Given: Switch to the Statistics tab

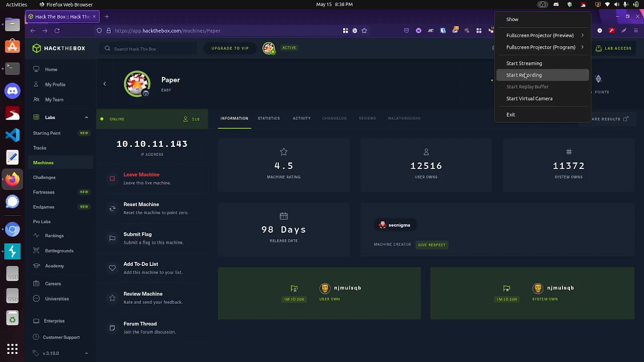Looking at the screenshot, I should (269, 118).
